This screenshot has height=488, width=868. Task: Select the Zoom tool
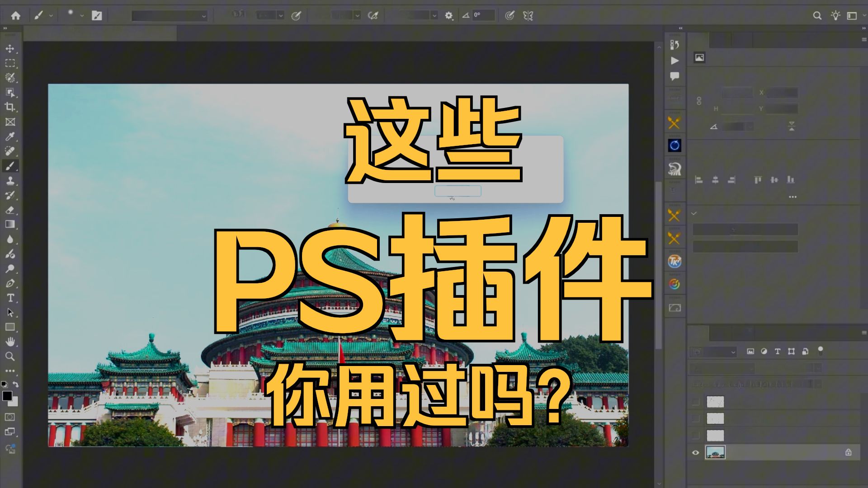(10, 357)
